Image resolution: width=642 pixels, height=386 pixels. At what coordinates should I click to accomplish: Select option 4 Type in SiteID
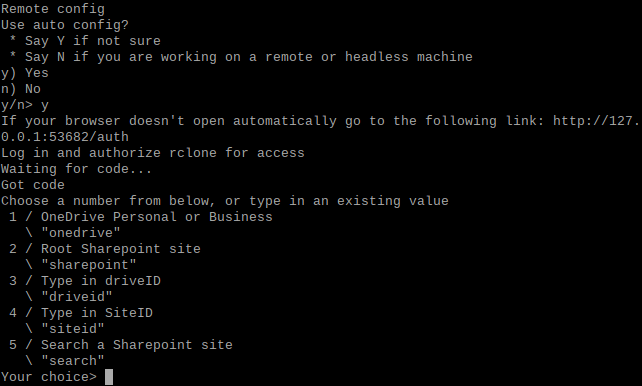(x=81, y=313)
